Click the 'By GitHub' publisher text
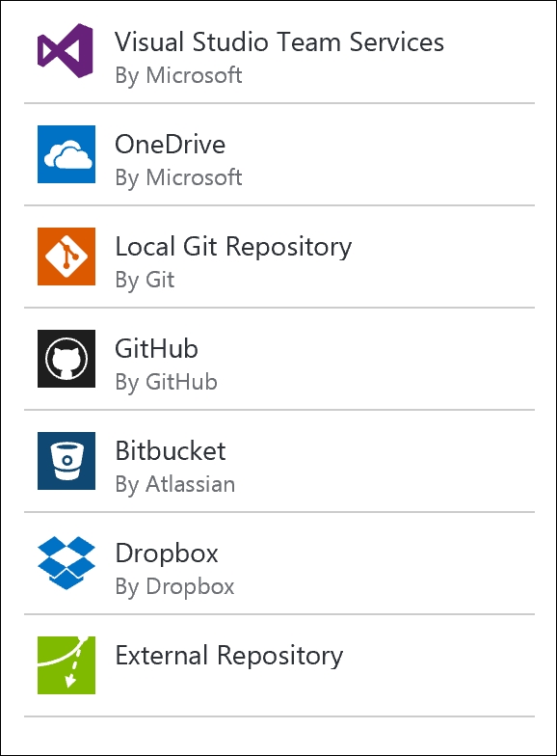557x756 pixels. click(x=166, y=383)
